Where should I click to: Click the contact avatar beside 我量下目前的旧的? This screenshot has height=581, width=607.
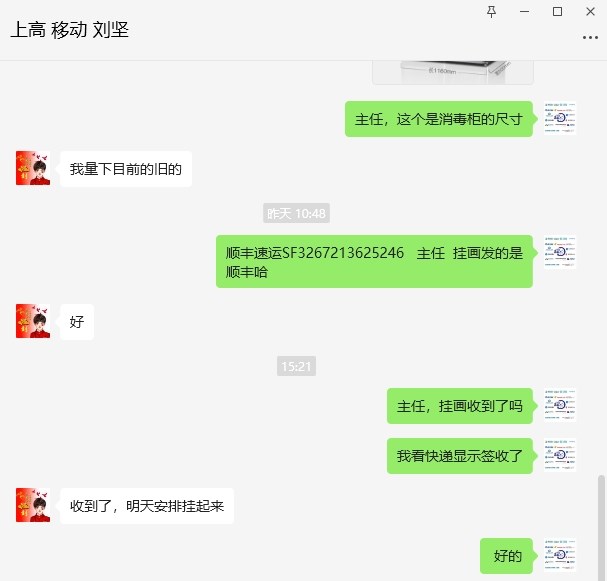click(x=33, y=168)
